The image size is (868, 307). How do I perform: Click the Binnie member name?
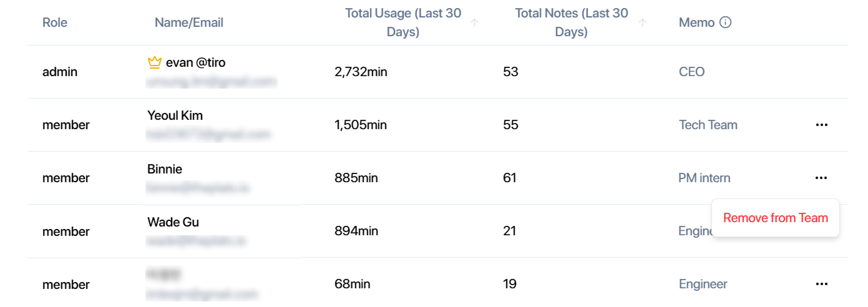(164, 169)
